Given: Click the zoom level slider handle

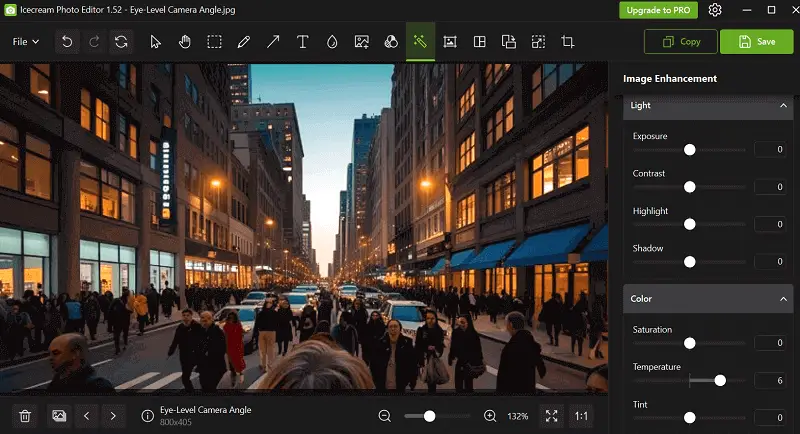Looking at the screenshot, I should point(430,416).
